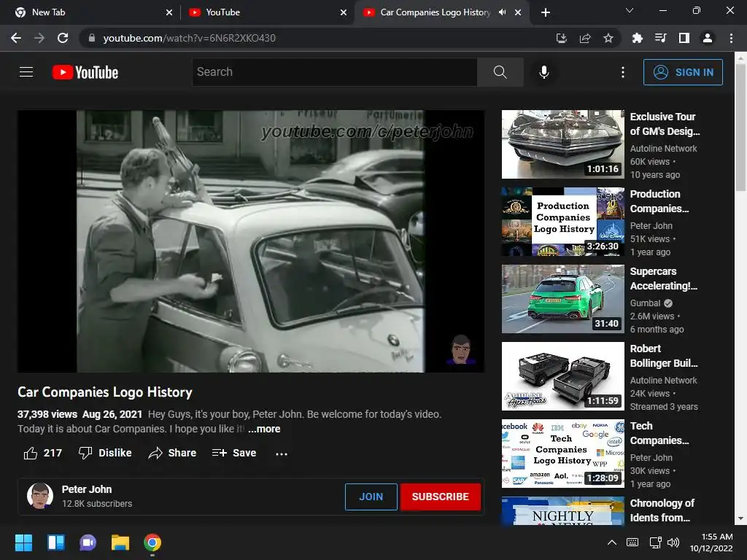Open the Chrome extensions puzzle icon
747x560 pixels.
(x=637, y=38)
